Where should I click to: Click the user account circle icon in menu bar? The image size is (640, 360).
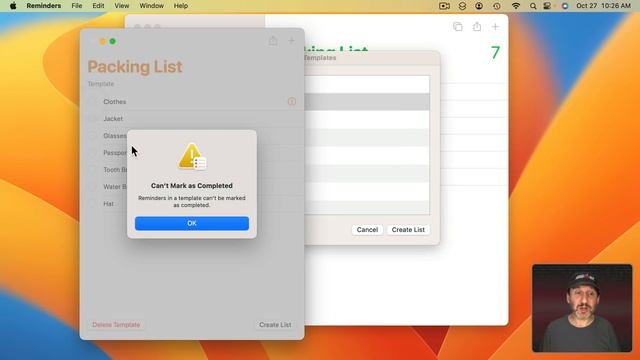479,6
